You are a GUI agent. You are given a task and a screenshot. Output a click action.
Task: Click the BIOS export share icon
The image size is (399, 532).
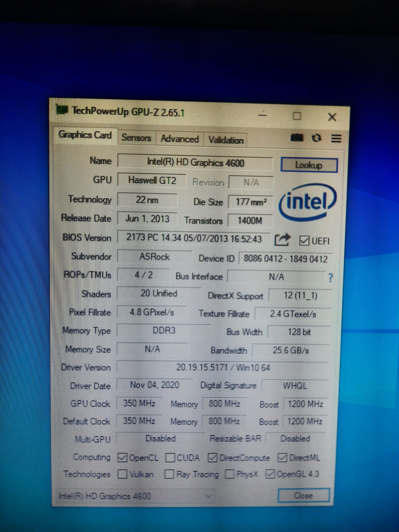tap(282, 240)
